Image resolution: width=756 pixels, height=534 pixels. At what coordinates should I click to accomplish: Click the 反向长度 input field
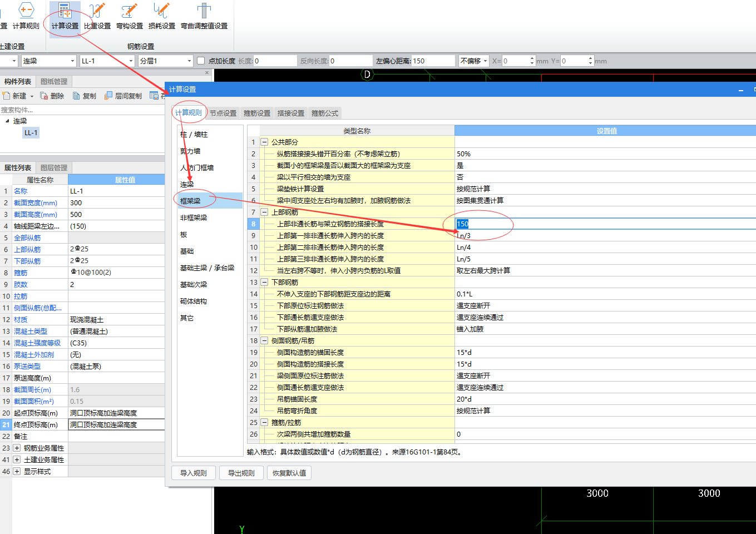tap(351, 61)
